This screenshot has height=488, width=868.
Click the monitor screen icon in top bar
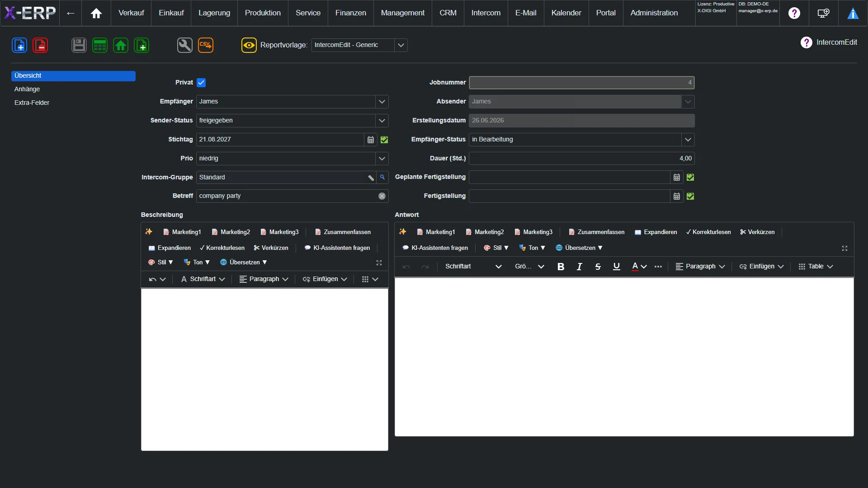click(823, 13)
